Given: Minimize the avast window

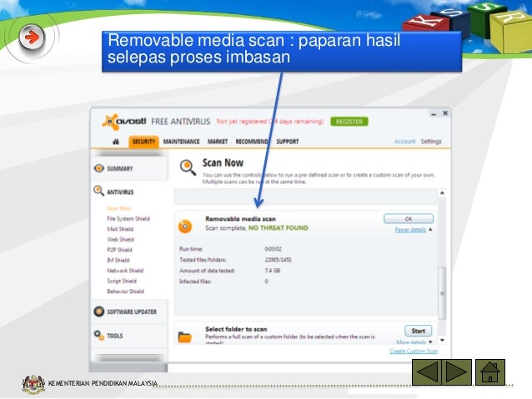Looking at the screenshot, I should pyautogui.click(x=434, y=114).
